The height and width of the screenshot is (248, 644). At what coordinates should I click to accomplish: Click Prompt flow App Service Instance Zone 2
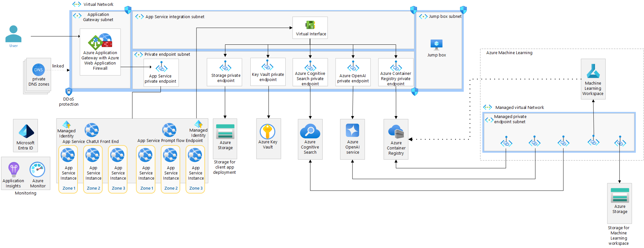[171, 170]
